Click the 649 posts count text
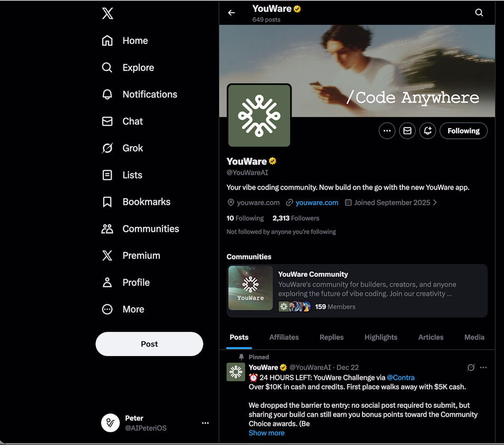 (x=266, y=20)
